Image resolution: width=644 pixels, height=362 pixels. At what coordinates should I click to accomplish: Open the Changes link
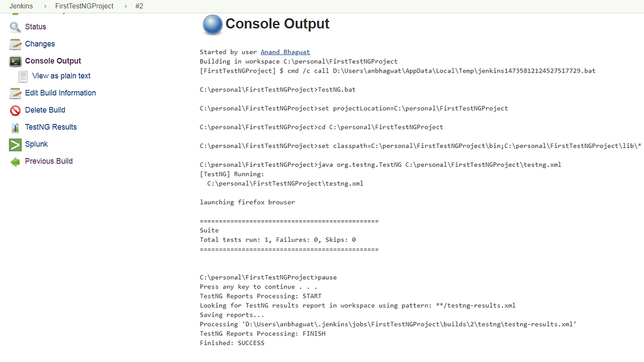point(40,43)
